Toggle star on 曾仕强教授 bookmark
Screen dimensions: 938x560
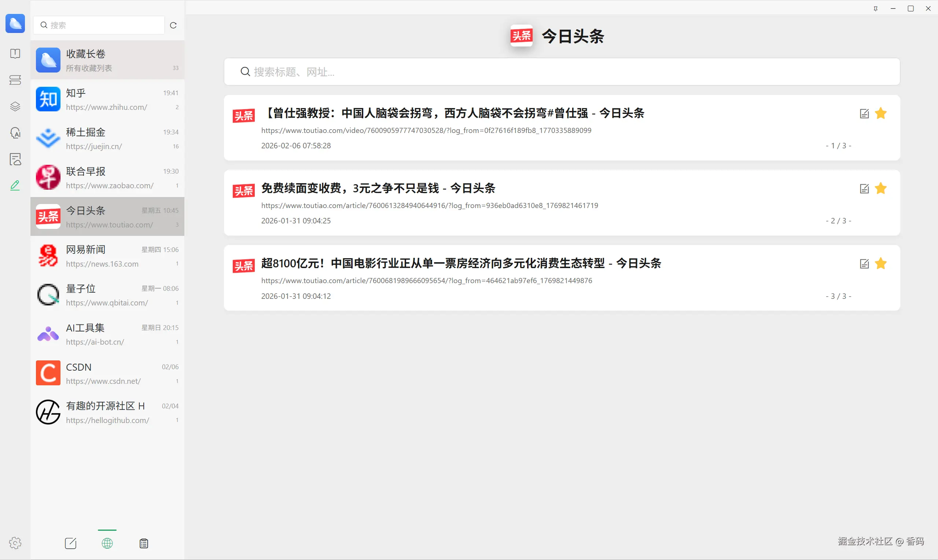(x=881, y=113)
